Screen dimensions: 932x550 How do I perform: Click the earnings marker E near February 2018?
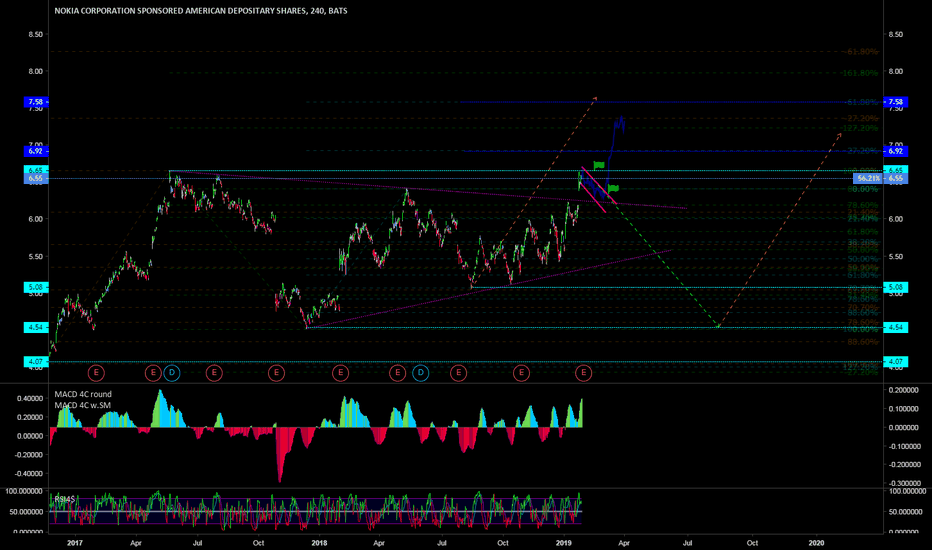point(340,373)
